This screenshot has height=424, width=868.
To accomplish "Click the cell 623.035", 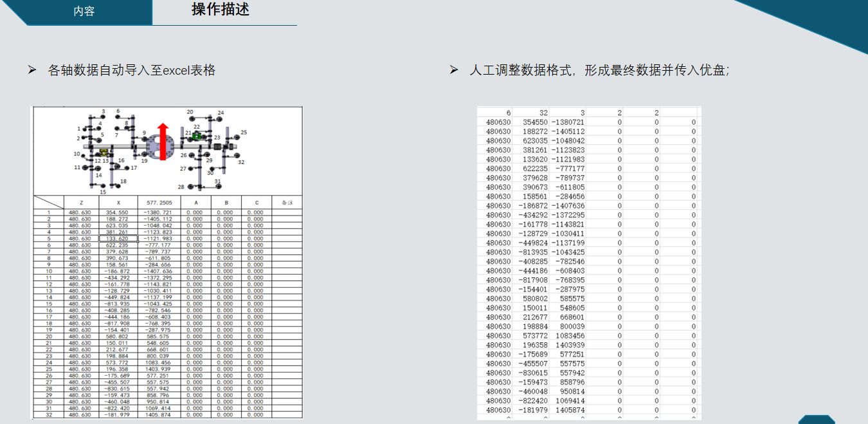I will tap(118, 226).
